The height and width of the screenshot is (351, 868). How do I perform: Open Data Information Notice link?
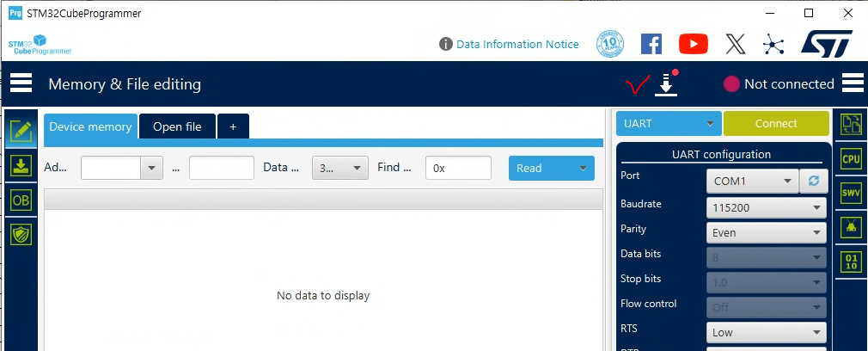pos(517,45)
